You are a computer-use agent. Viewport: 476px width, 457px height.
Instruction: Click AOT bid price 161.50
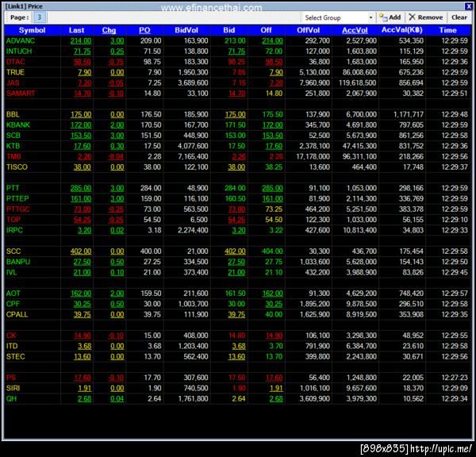click(x=236, y=294)
